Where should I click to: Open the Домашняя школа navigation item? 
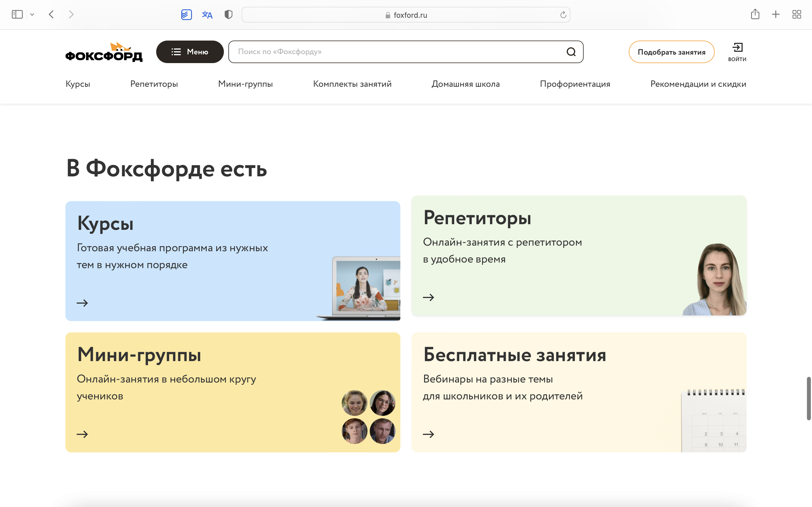coord(465,84)
